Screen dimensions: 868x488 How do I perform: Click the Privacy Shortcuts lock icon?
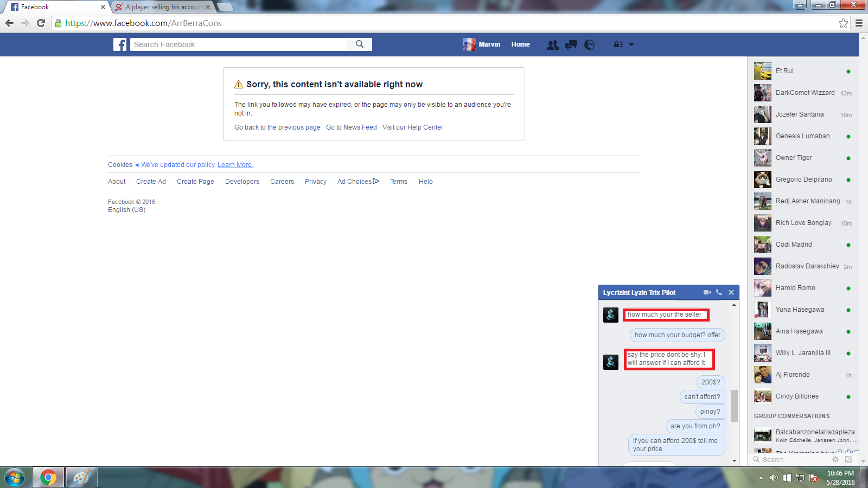618,45
